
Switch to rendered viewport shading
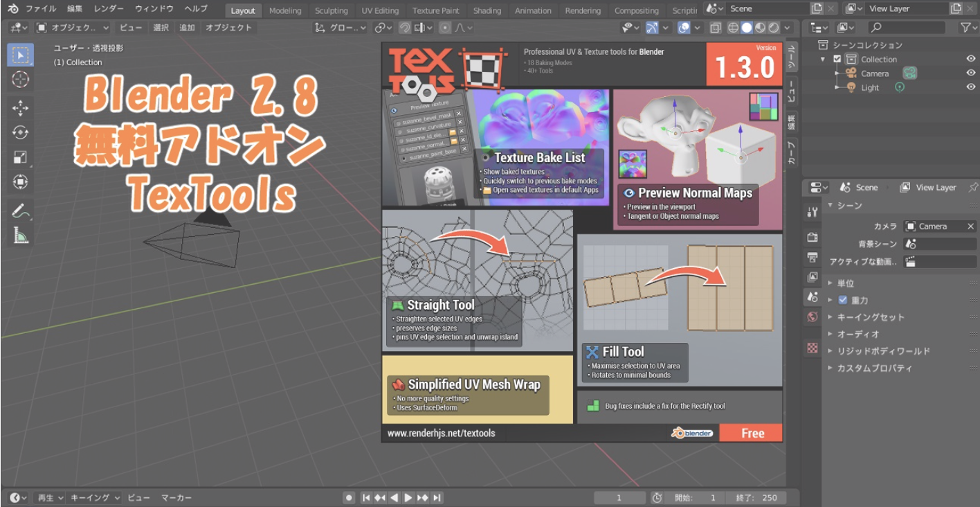click(x=773, y=28)
